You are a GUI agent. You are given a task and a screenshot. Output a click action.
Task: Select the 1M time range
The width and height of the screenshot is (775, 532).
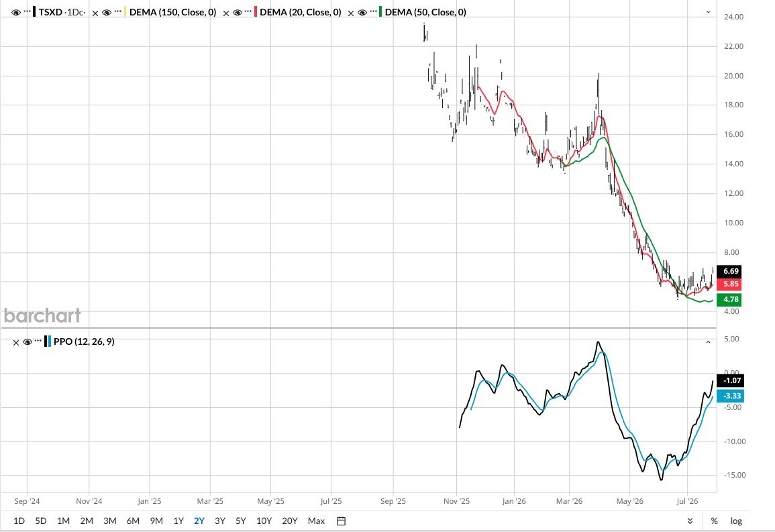coord(63,521)
